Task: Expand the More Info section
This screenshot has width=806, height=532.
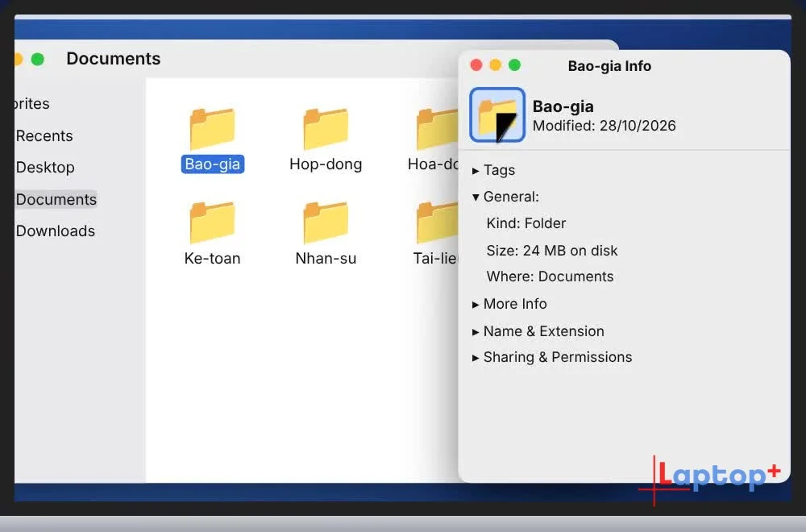Action: (476, 305)
